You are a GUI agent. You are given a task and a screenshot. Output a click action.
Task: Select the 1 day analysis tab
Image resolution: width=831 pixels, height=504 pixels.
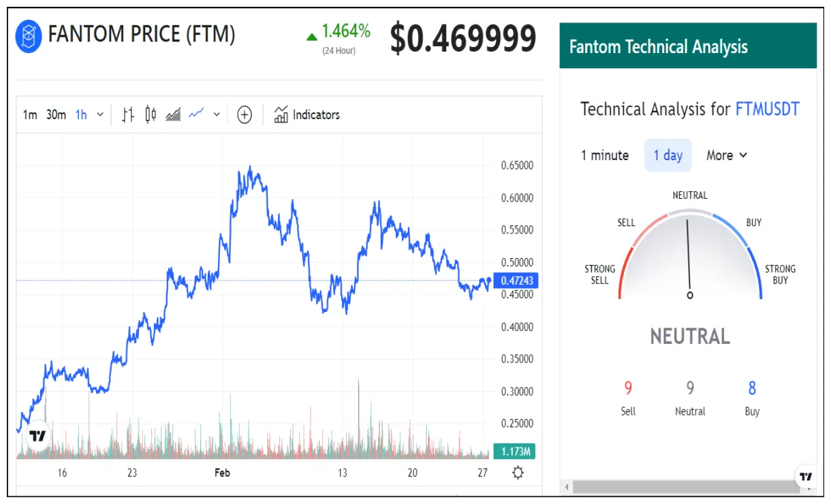(668, 155)
